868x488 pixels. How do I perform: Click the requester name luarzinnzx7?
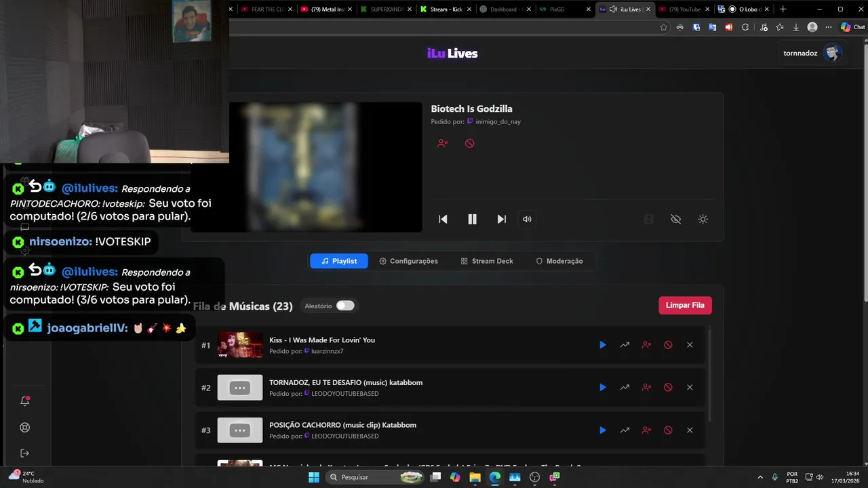pyautogui.click(x=327, y=351)
